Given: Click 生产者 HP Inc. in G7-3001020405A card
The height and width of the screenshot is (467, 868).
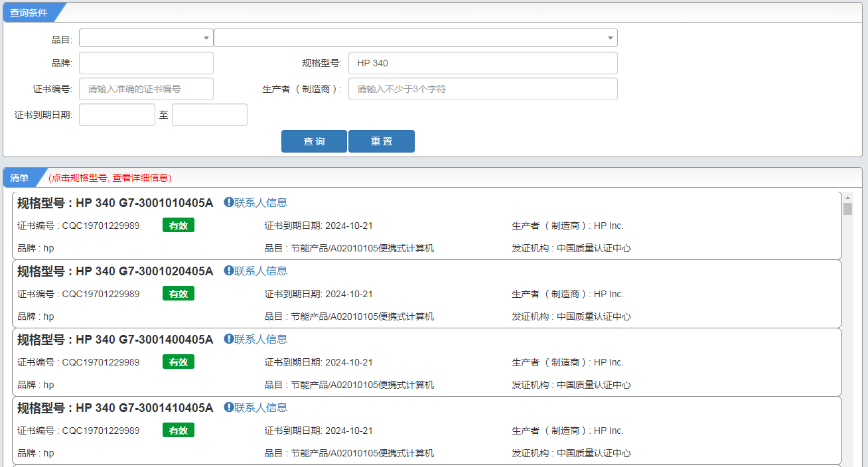Looking at the screenshot, I should (x=568, y=294).
